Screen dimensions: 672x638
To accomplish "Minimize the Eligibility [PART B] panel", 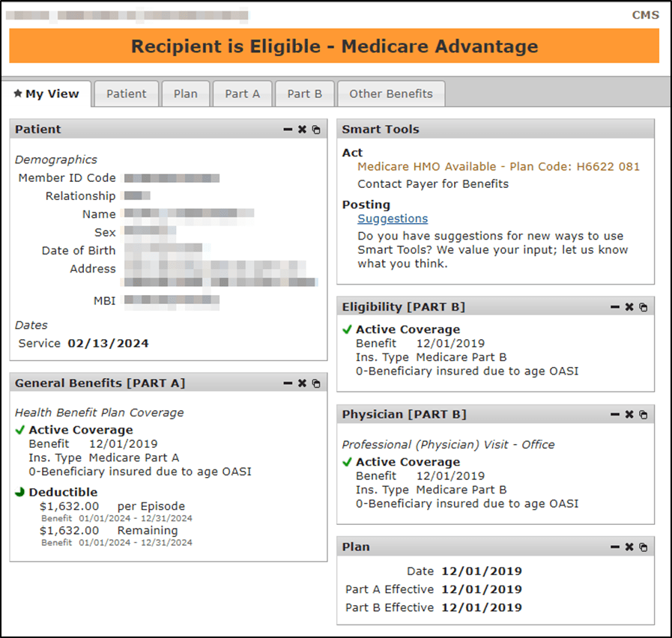I will (x=614, y=307).
